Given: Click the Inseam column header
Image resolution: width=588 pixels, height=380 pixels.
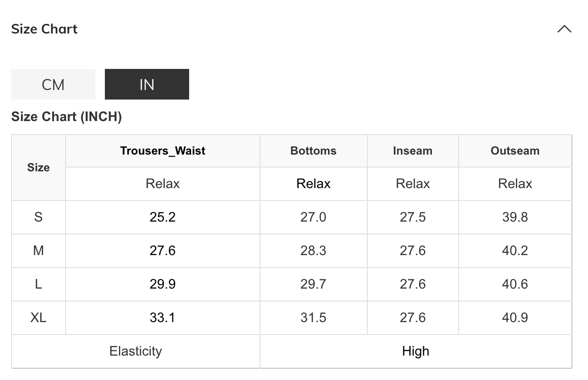Looking at the screenshot, I should pyautogui.click(x=412, y=151).
